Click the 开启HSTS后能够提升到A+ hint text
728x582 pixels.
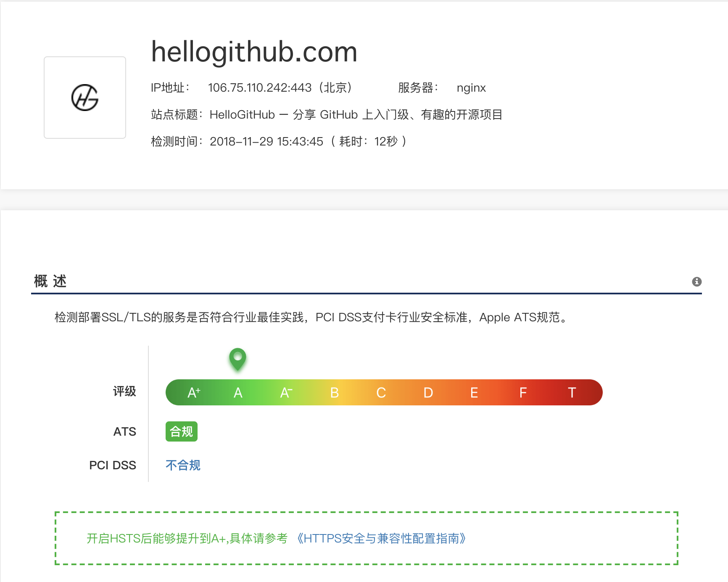[187, 538]
